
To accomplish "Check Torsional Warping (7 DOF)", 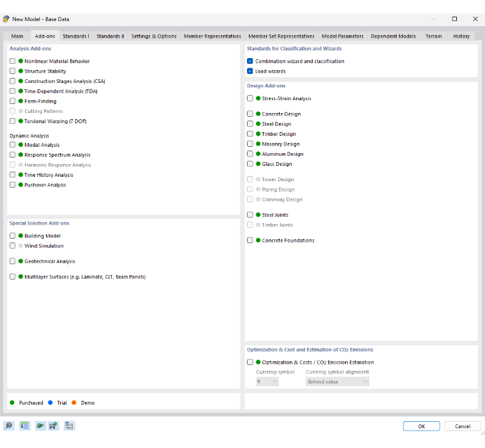I will point(12,121).
